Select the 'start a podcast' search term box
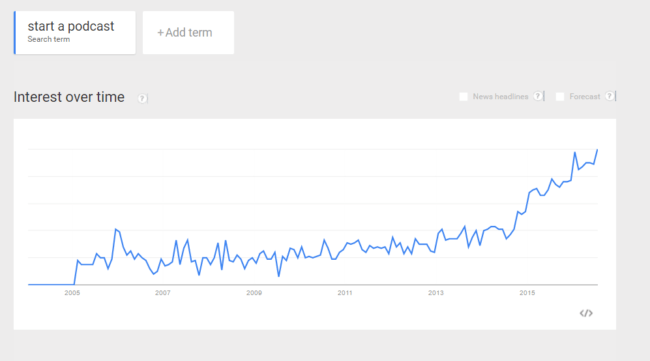Viewport: 650px width, 361px height. point(75,32)
